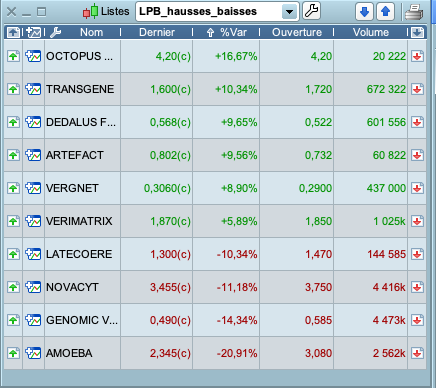
Task: Select the AMOEBA name cell
Action: pyautogui.click(x=82, y=353)
